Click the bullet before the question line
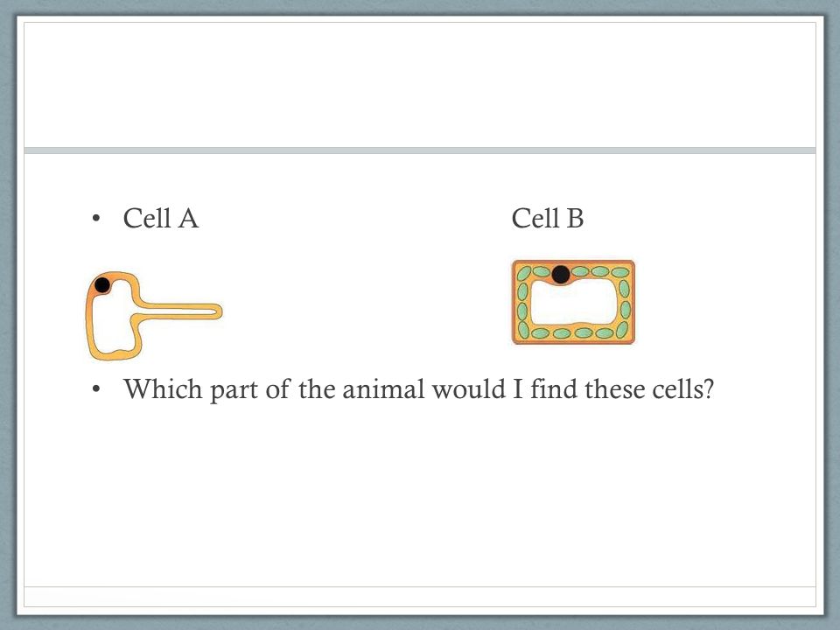Screen dimensions: 840x630 point(96,389)
